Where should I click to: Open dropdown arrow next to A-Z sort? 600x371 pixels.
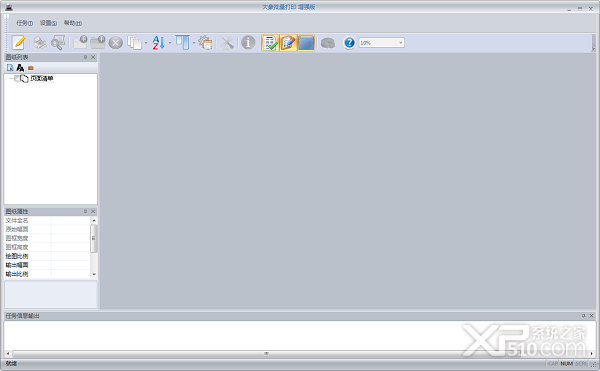click(170, 43)
